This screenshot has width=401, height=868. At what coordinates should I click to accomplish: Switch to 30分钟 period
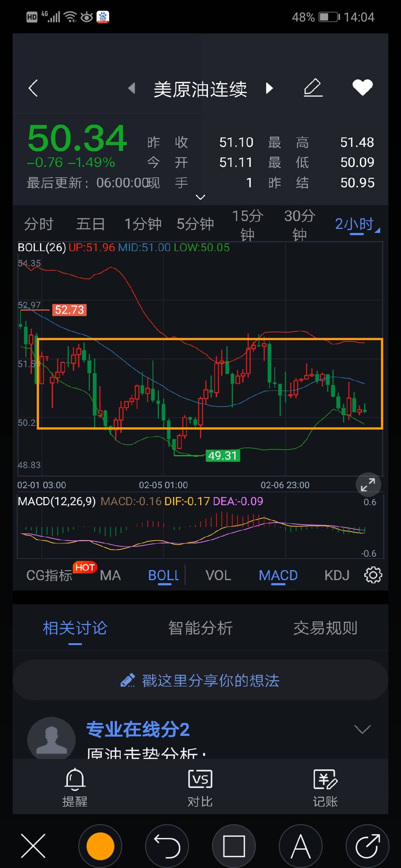coord(300,225)
